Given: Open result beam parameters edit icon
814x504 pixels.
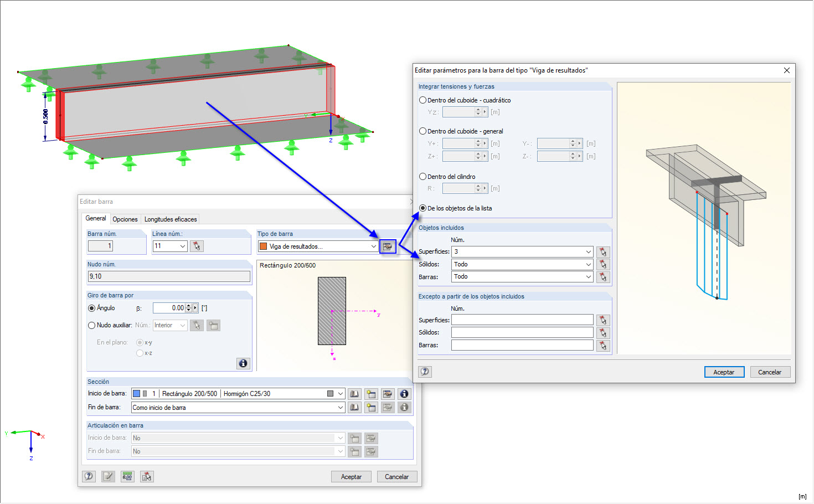Looking at the screenshot, I should click(x=388, y=246).
